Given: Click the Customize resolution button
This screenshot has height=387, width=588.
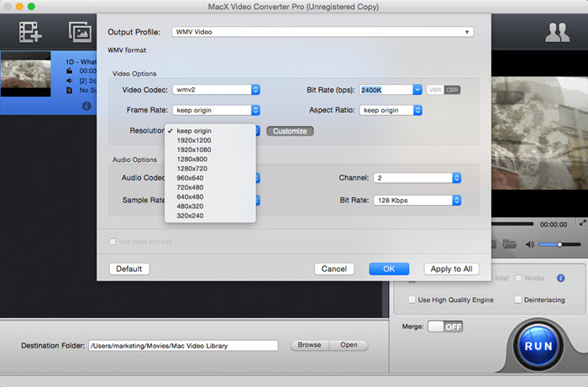Looking at the screenshot, I should pos(290,131).
